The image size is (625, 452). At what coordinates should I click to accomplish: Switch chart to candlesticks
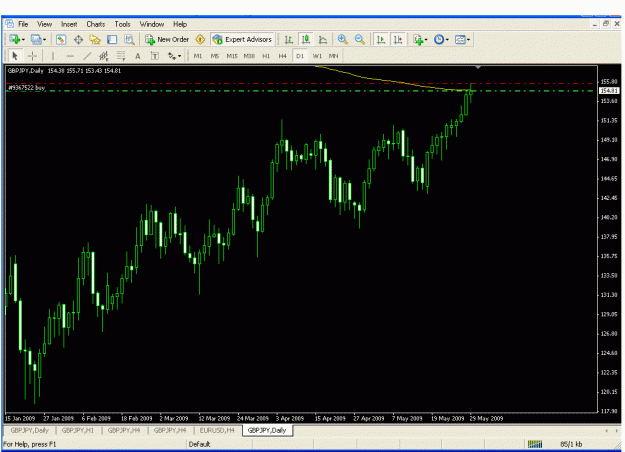[x=306, y=39]
